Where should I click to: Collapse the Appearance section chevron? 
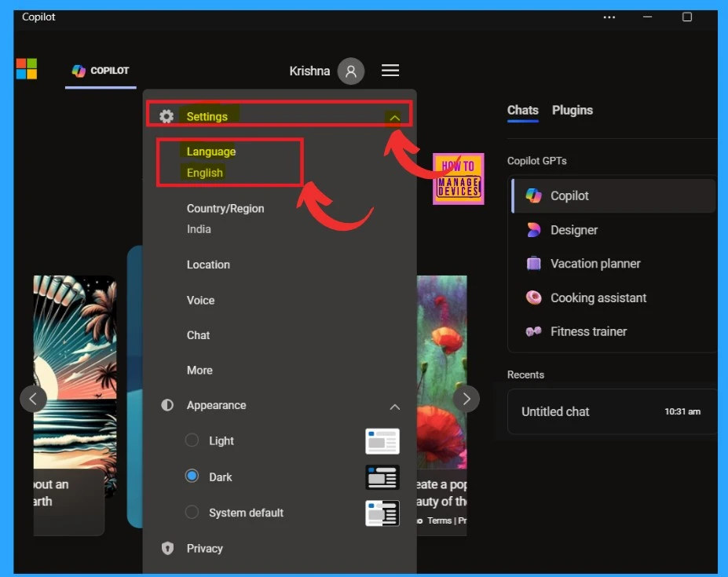(x=395, y=407)
